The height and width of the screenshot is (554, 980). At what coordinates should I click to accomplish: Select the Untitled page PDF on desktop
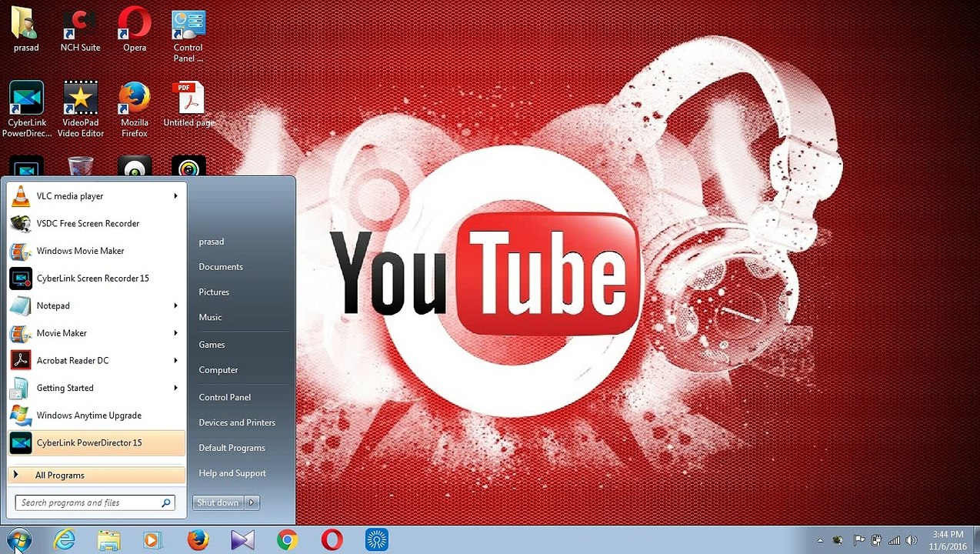188,105
